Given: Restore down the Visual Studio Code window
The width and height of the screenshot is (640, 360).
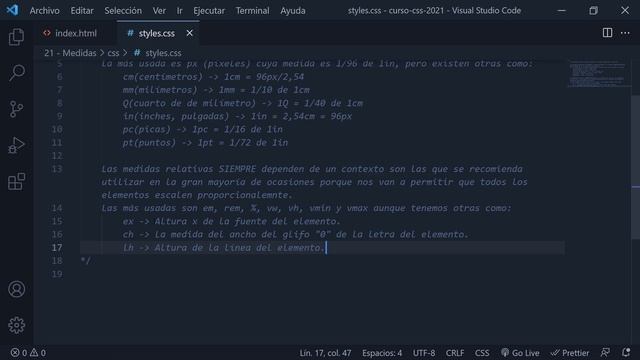Looking at the screenshot, I should 593,11.
